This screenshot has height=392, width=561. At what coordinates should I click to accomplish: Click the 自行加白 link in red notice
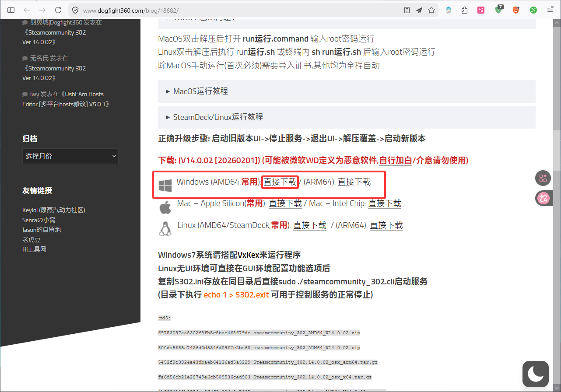pyautogui.click(x=396, y=161)
